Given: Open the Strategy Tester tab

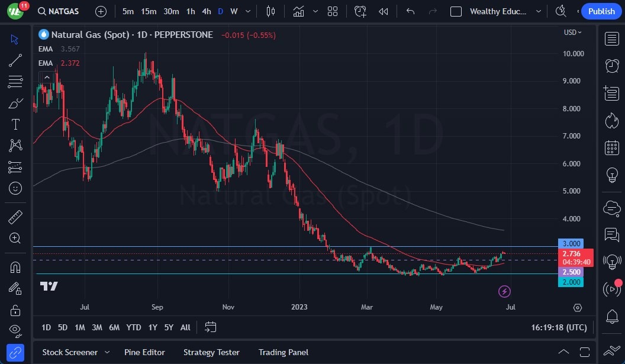Looking at the screenshot, I should [x=211, y=352].
